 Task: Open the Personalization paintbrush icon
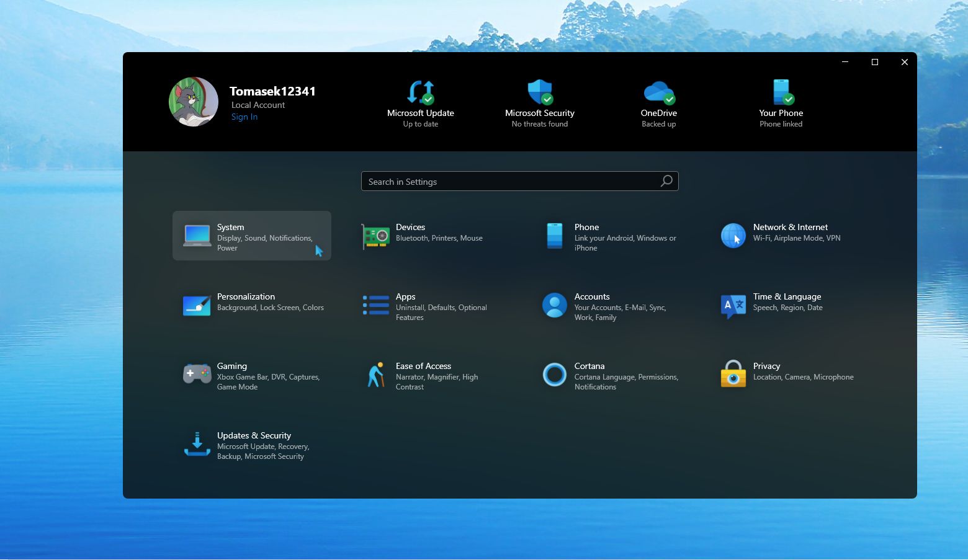tap(197, 306)
